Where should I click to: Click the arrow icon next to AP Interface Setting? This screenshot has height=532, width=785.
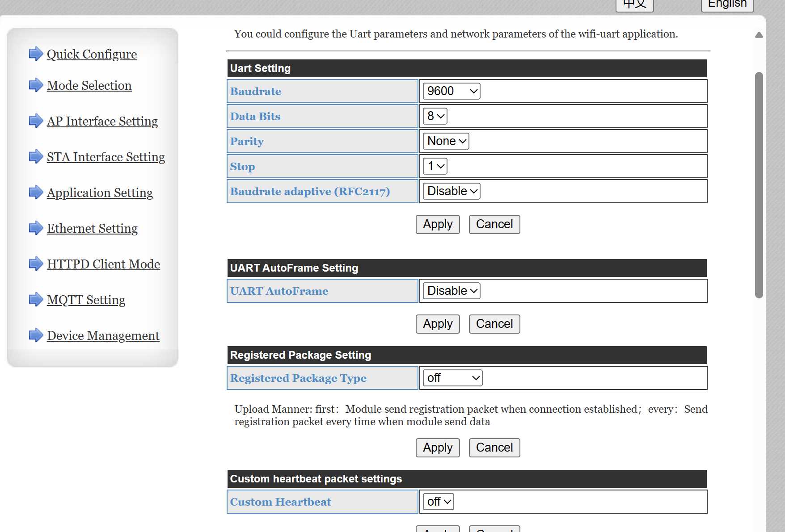(x=36, y=121)
